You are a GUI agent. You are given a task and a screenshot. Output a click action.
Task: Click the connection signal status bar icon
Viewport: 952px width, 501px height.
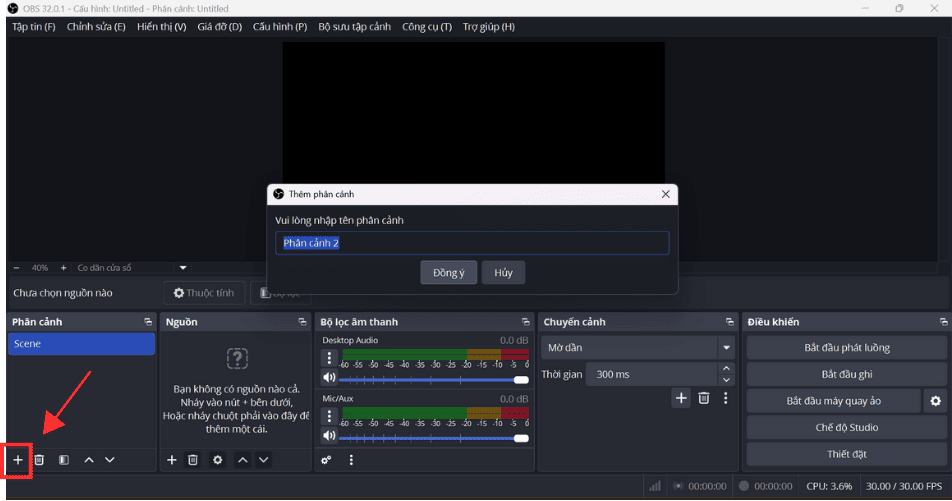click(x=654, y=486)
